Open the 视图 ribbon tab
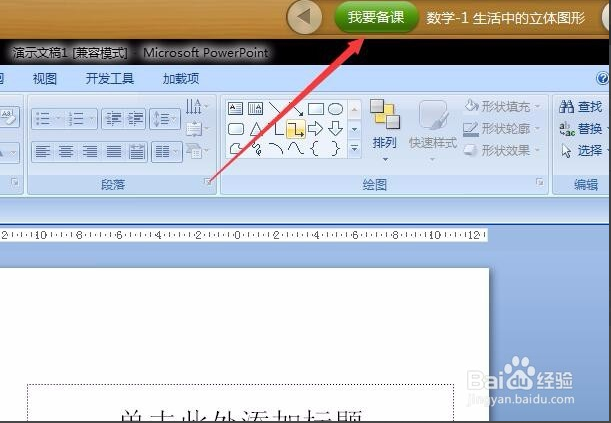Image resolution: width=611 pixels, height=423 pixels. click(x=44, y=79)
